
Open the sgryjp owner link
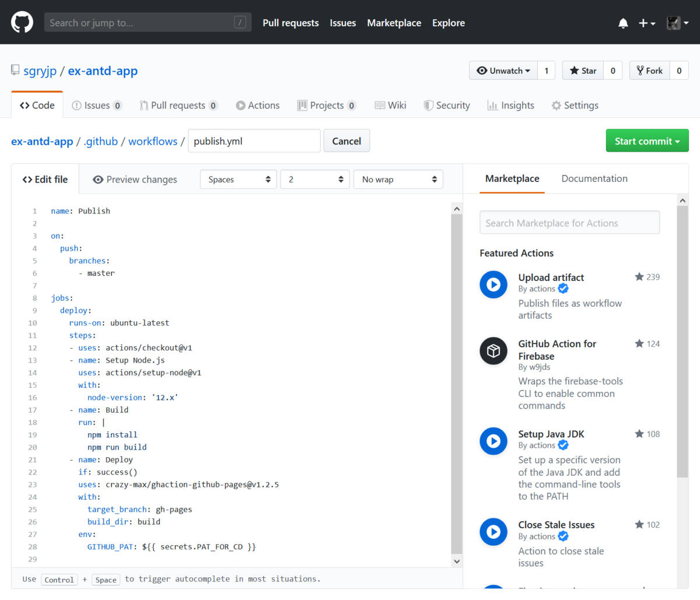pos(40,71)
